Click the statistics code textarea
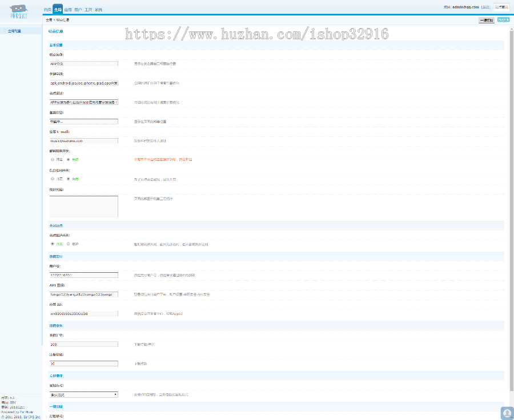Screen dimensions: 514x420 (x=83, y=207)
